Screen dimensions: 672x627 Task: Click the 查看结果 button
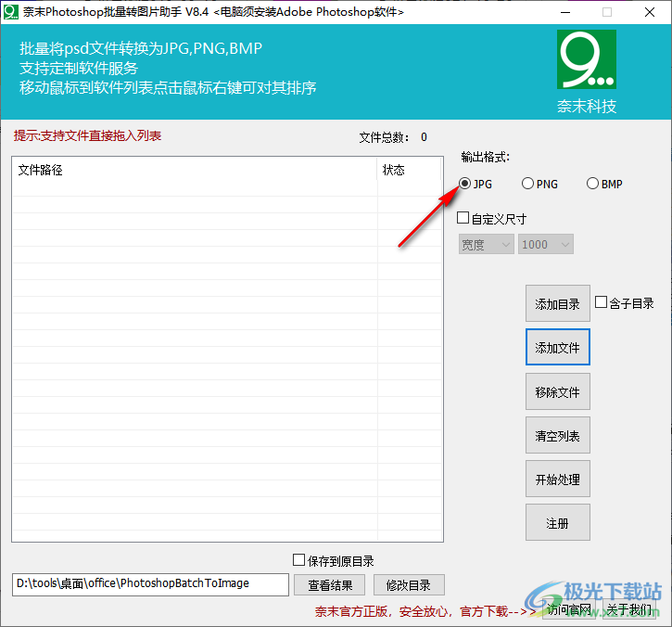pyautogui.click(x=330, y=585)
